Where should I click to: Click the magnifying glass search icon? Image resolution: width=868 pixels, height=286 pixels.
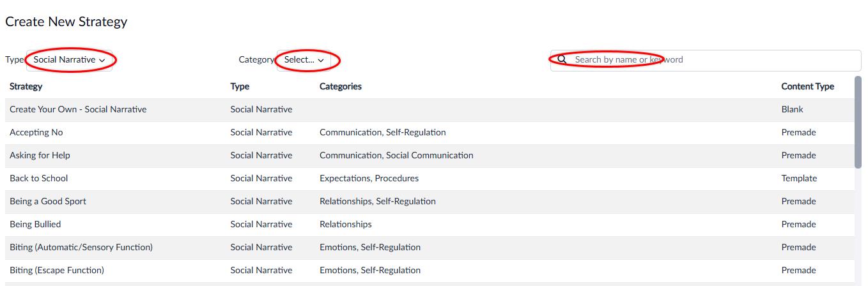coord(562,60)
